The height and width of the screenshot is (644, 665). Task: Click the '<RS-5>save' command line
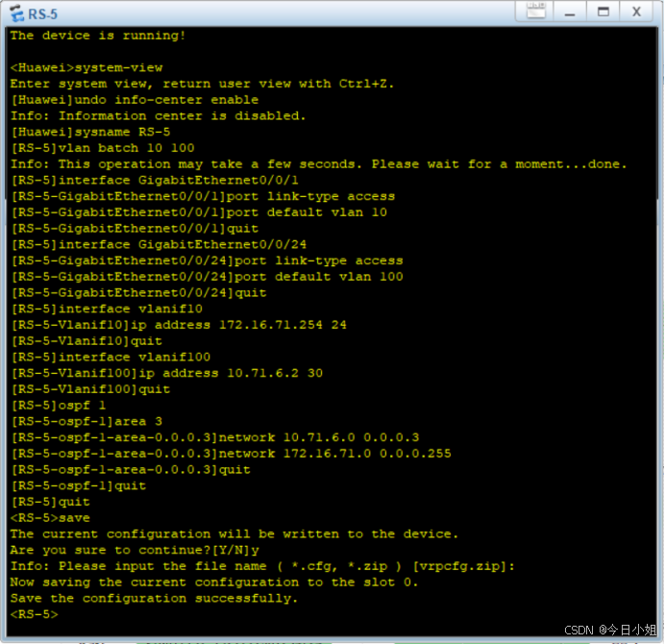point(51,517)
